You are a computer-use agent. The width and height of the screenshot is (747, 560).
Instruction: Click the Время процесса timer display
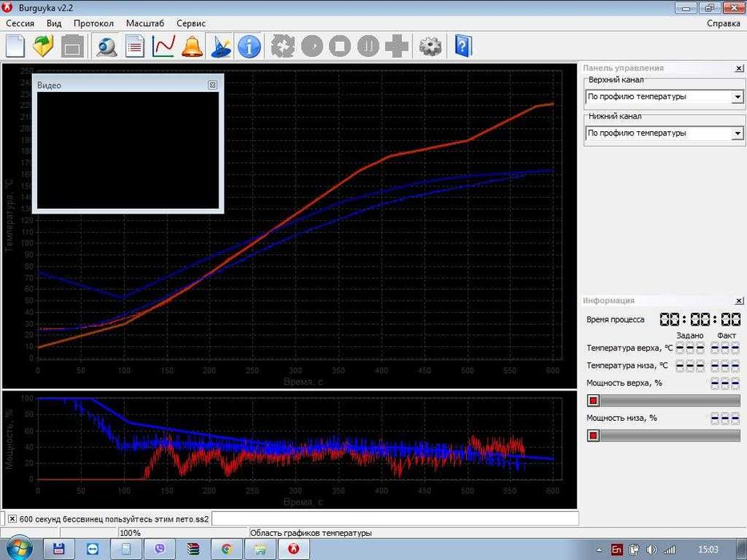click(700, 319)
